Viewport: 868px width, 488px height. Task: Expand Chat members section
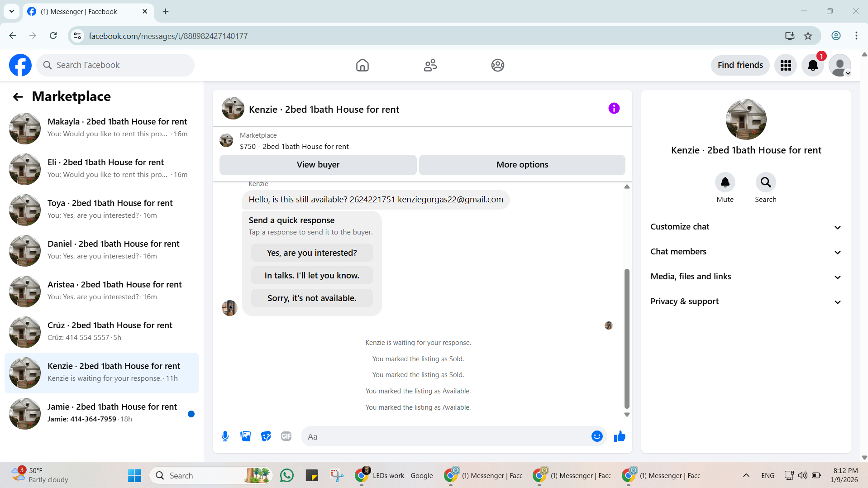[746, 252]
